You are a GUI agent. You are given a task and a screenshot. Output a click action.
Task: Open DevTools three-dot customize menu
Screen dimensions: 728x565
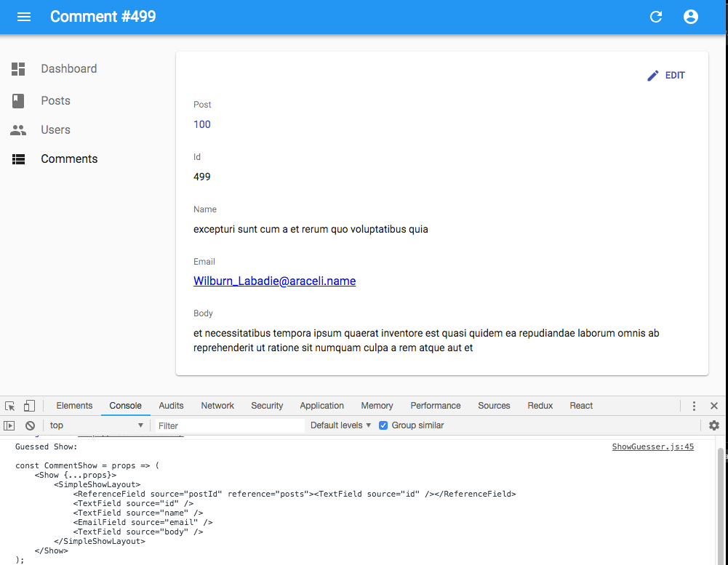(x=694, y=406)
